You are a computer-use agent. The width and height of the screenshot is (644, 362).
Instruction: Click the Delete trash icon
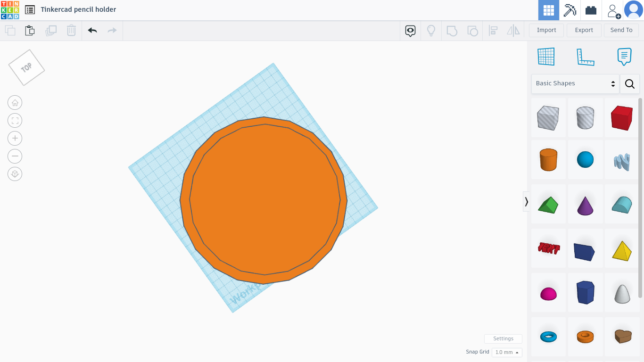[x=71, y=31]
